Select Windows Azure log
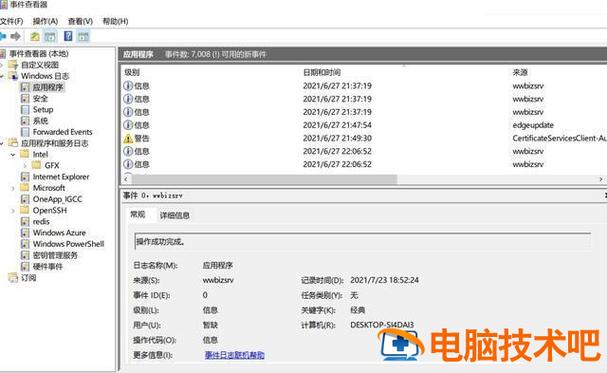This screenshot has height=373, width=607. click(59, 233)
